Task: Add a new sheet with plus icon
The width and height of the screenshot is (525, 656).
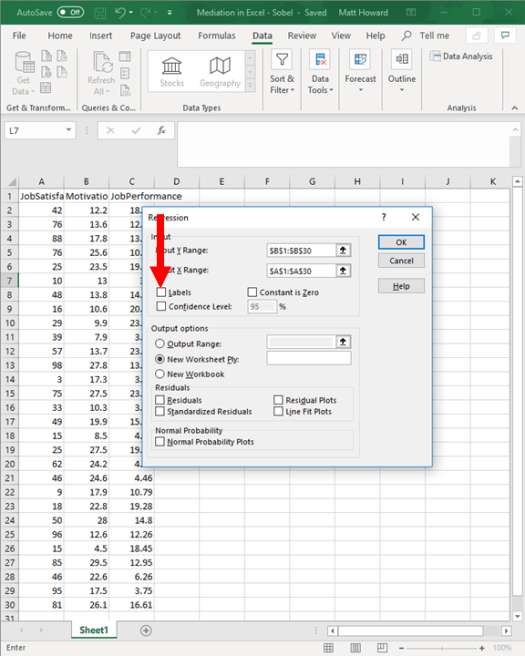Action: 146,630
